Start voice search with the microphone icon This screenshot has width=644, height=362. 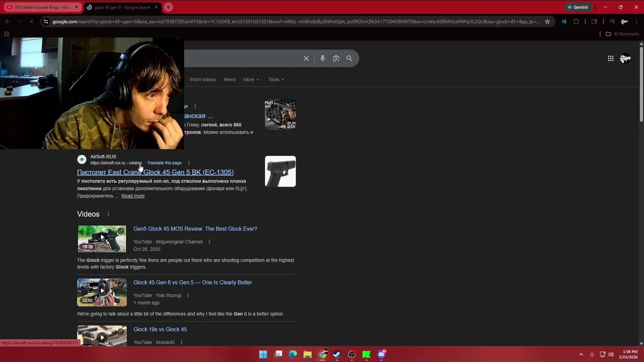[x=323, y=58]
